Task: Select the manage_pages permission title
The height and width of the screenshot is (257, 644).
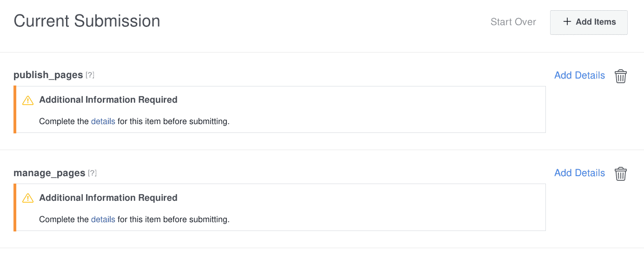Action: [x=49, y=173]
